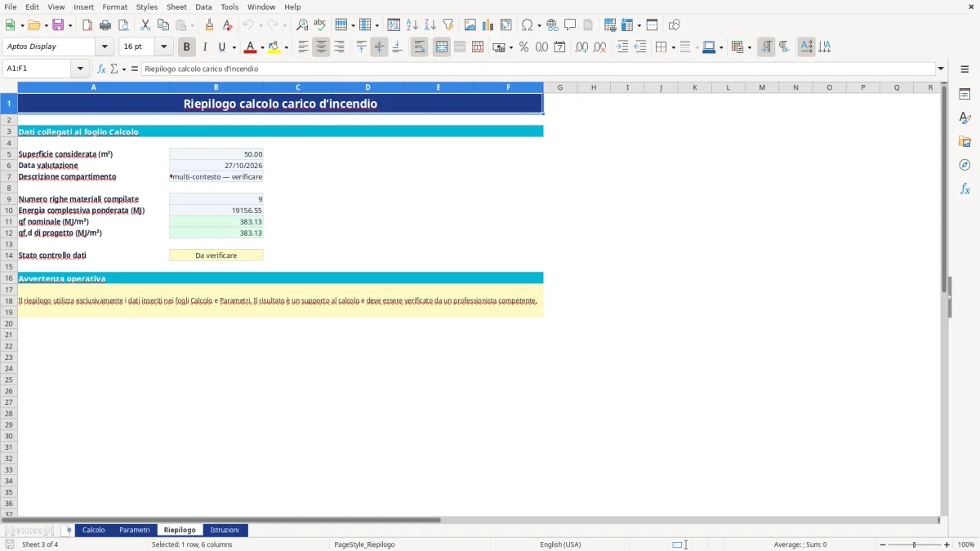This screenshot has height=551, width=980.
Task: Click the formula input line
Action: (538, 69)
